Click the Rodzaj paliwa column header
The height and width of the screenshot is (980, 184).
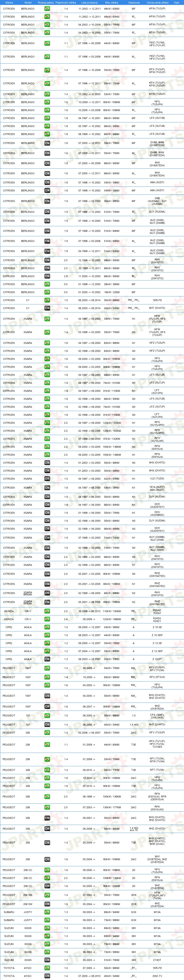(x=46, y=2)
